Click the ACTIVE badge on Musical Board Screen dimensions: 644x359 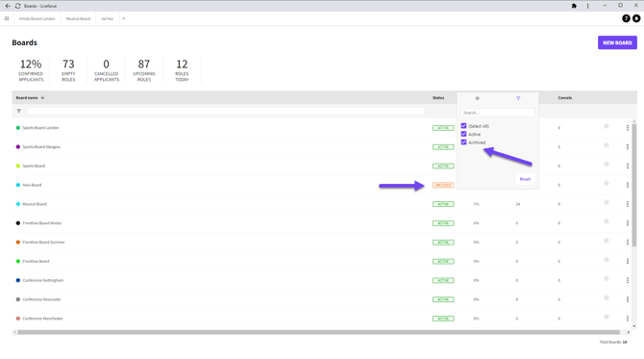(x=443, y=204)
